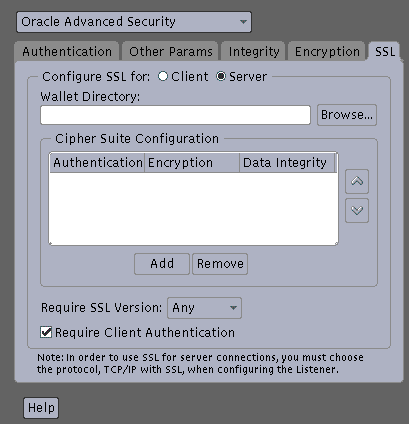409x424 pixels.
Task: Select Server radio option for SSL
Action: coord(220,76)
